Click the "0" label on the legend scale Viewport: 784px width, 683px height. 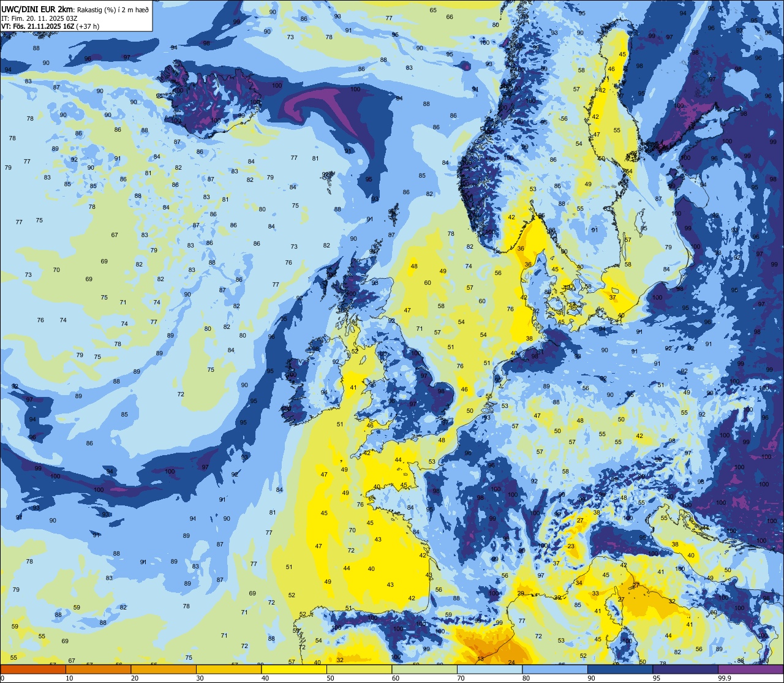click(x=2, y=678)
